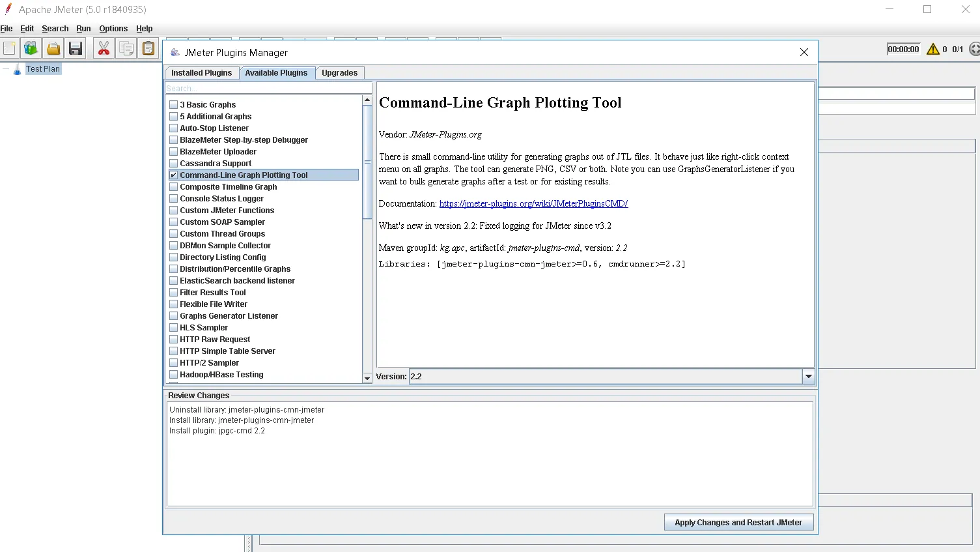Open the Help menu
Viewport: 980px width, 552px height.
pos(145,29)
